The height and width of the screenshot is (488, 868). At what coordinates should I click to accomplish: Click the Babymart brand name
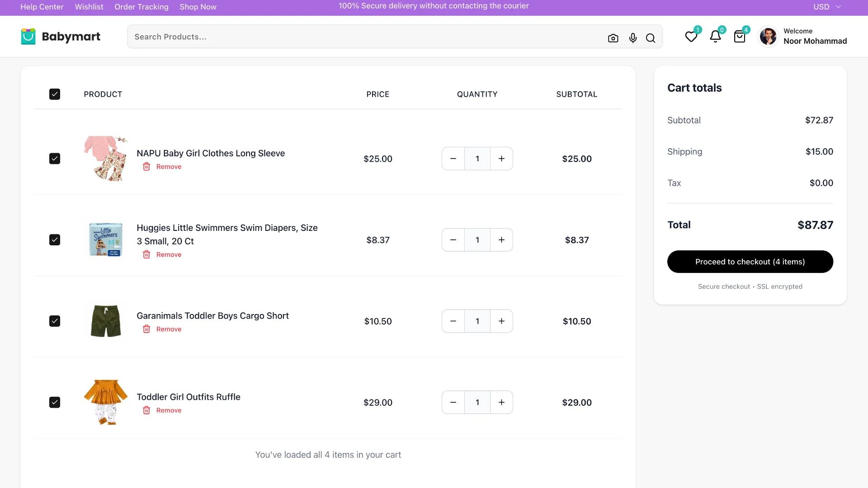71,37
